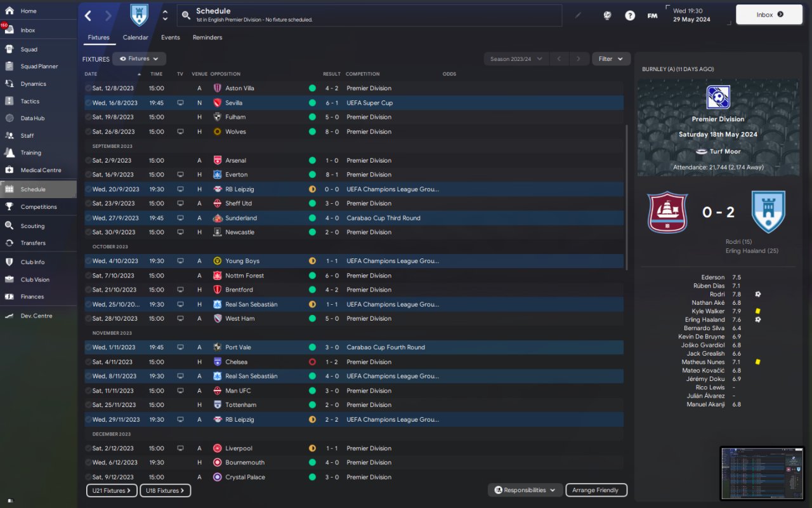This screenshot has width=812, height=508.
Task: Expand the Filter dropdown
Action: pos(611,59)
